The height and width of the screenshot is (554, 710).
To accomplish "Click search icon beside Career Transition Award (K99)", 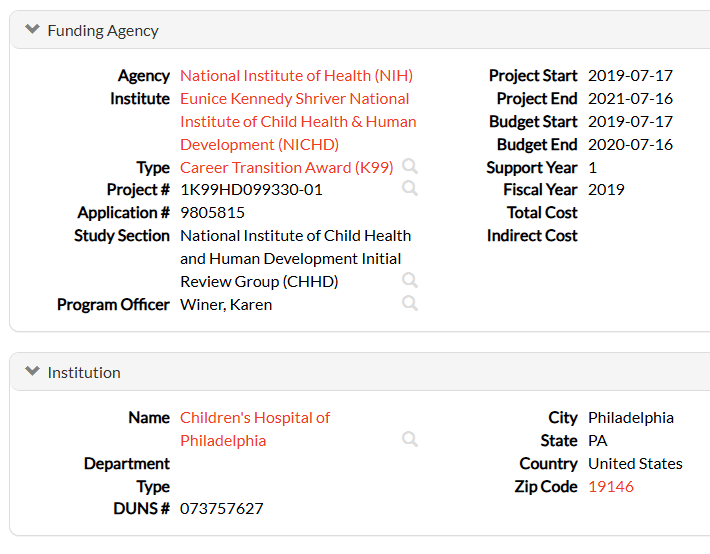I will (410, 166).
